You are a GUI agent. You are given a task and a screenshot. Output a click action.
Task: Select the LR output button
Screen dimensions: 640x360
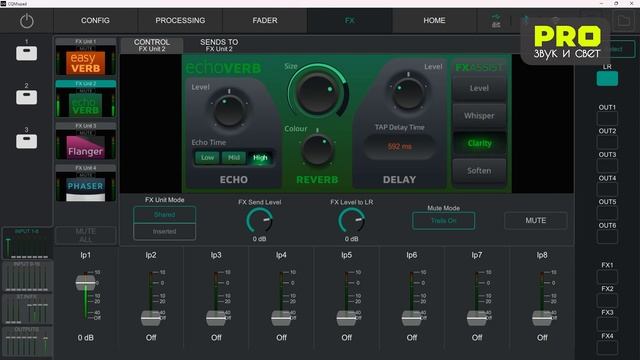pos(607,78)
